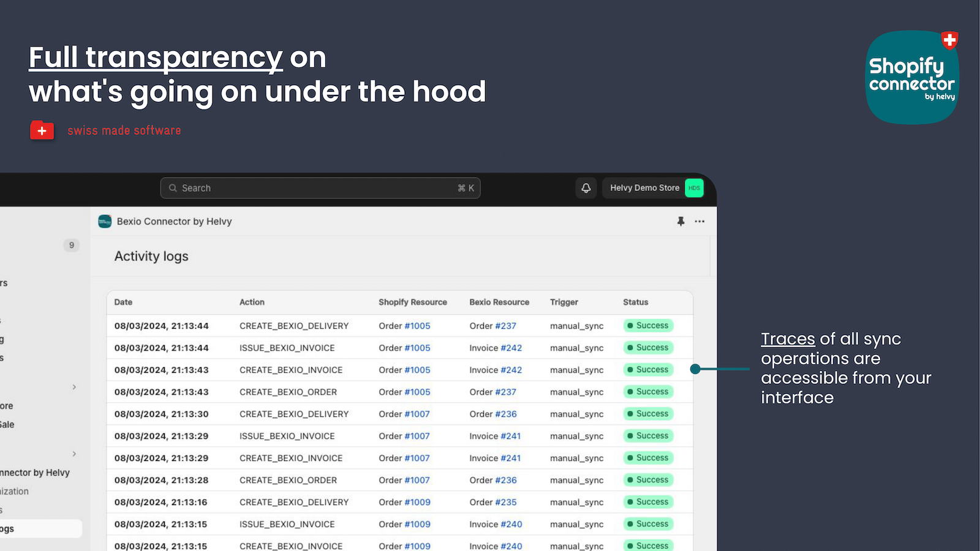Open Order #236 in CREATE_BEXIO_ORDER 21:13:28 row
This screenshot has width=980, height=551.
coord(506,480)
